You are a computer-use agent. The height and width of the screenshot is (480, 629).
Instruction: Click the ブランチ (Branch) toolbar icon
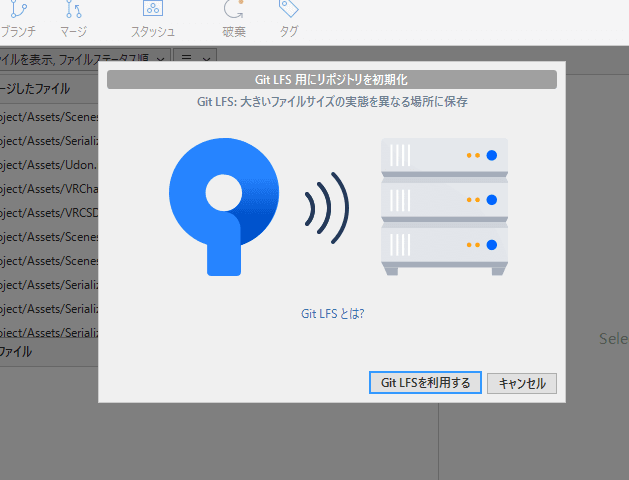pos(15,12)
